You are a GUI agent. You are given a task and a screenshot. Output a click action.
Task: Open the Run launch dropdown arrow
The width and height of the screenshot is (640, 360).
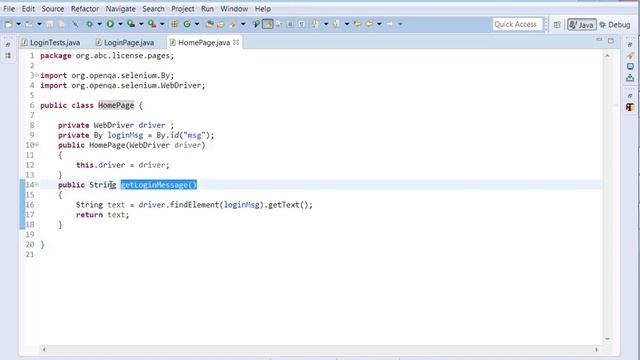(120, 24)
